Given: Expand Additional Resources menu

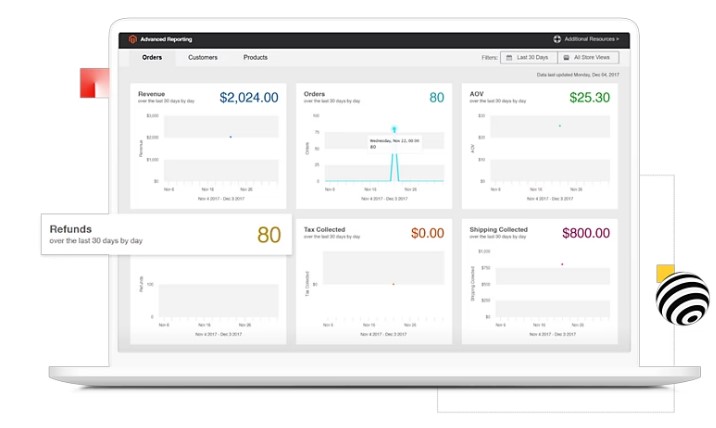Looking at the screenshot, I should tap(590, 39).
